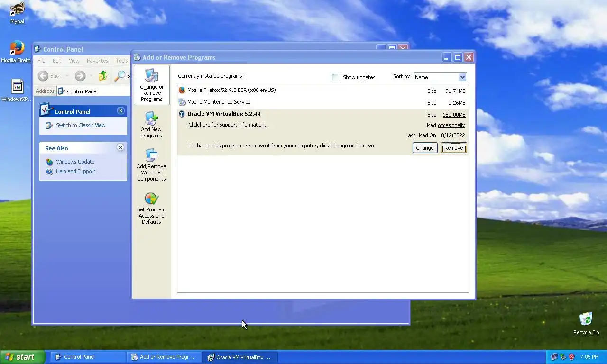The image size is (607, 364).
Task: Click the taskbar clock showing 7:05 PM
Action: pyautogui.click(x=589, y=357)
